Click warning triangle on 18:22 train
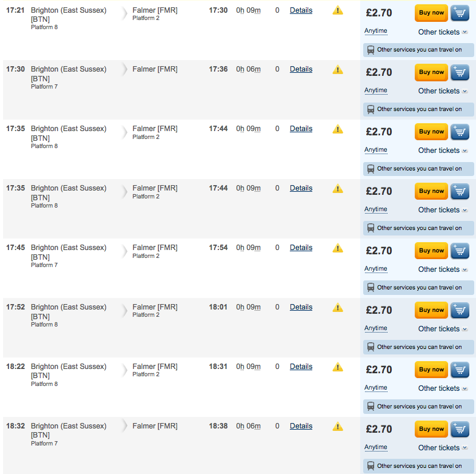This screenshot has height=474, width=476. (338, 367)
